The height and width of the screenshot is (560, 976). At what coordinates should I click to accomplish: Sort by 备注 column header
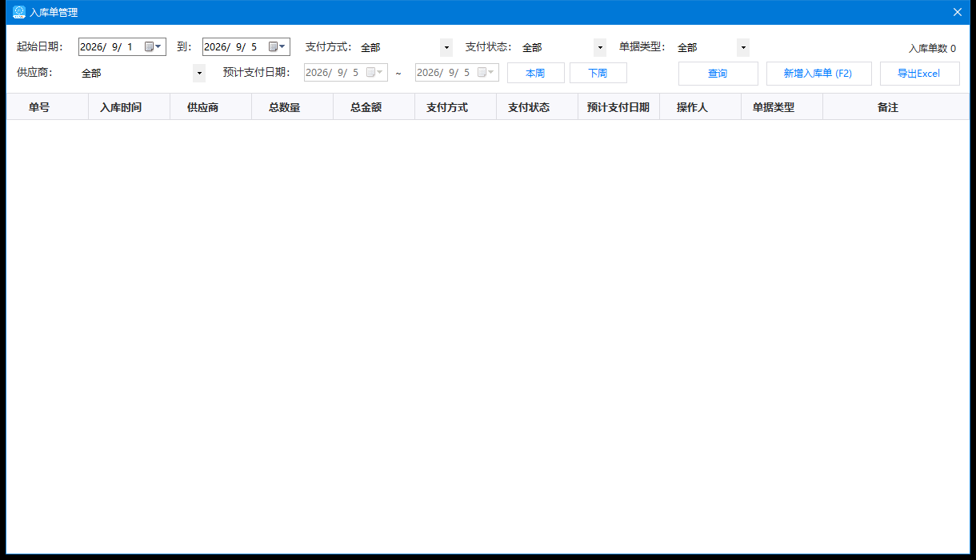click(x=896, y=106)
